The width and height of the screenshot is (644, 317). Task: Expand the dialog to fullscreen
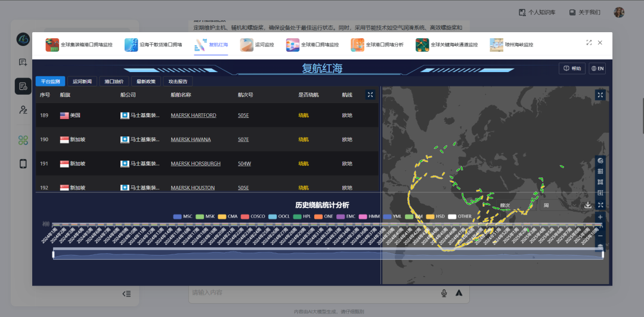(x=589, y=42)
